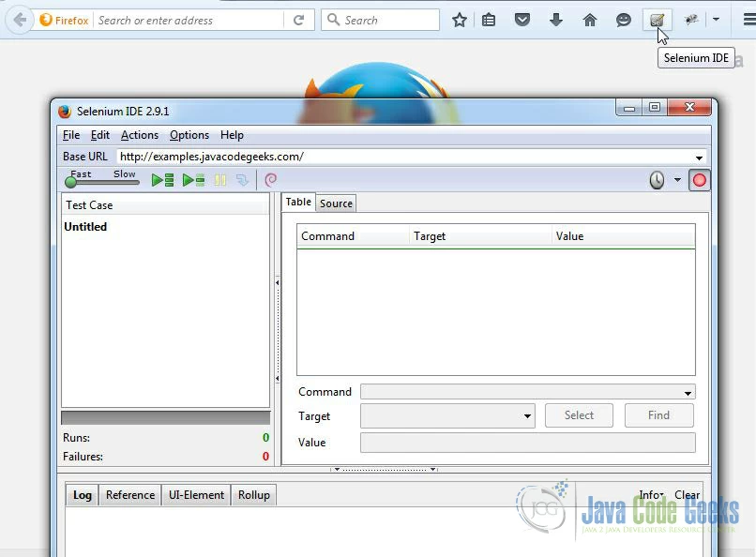Expand the Firebug dropdown arrow

click(x=716, y=20)
